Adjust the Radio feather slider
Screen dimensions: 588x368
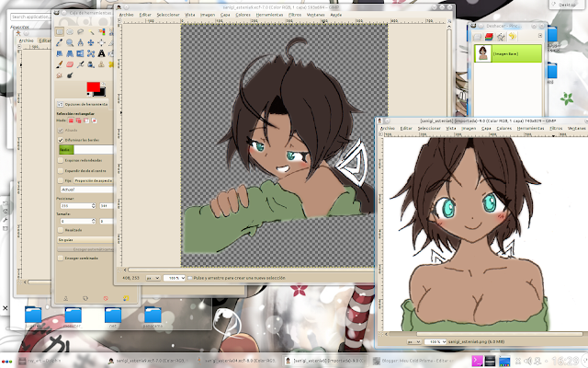[x=85, y=150]
